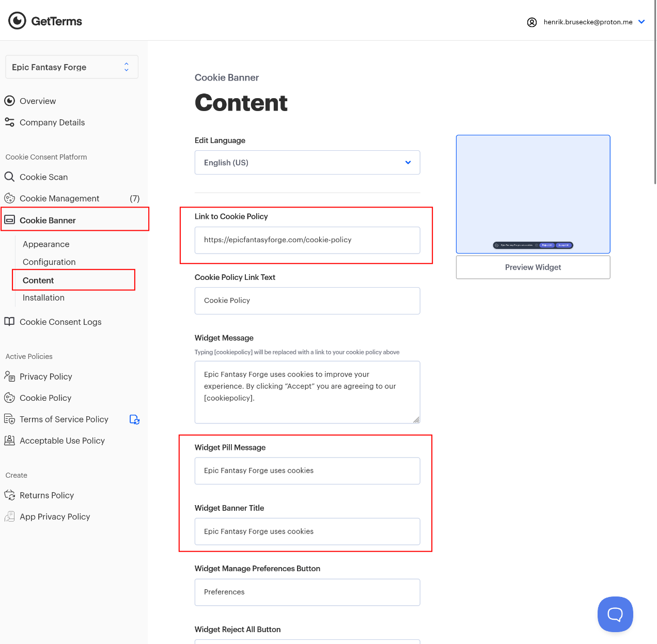The width and height of the screenshot is (657, 644).
Task: Select Cookie Banner in sidebar
Action: click(48, 221)
